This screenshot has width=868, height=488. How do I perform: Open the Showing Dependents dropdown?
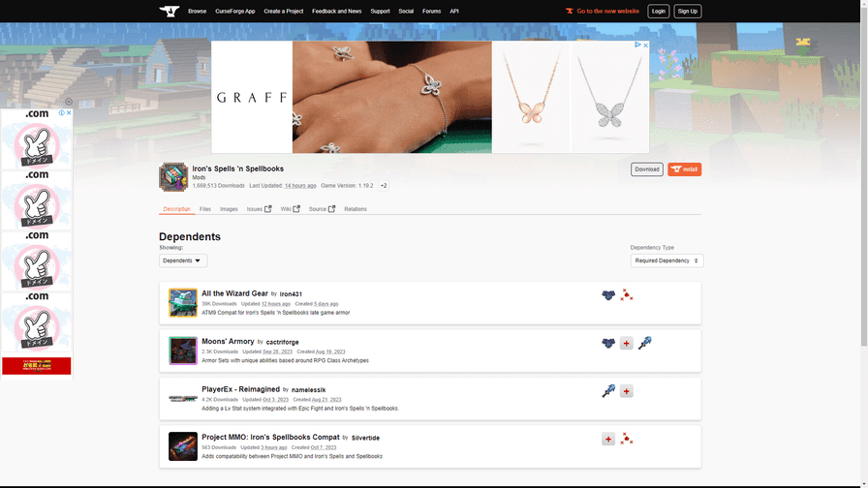(183, 260)
